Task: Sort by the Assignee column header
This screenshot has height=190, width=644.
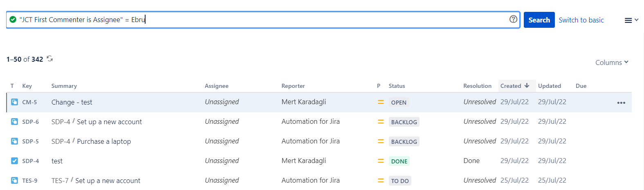Action: click(216, 86)
